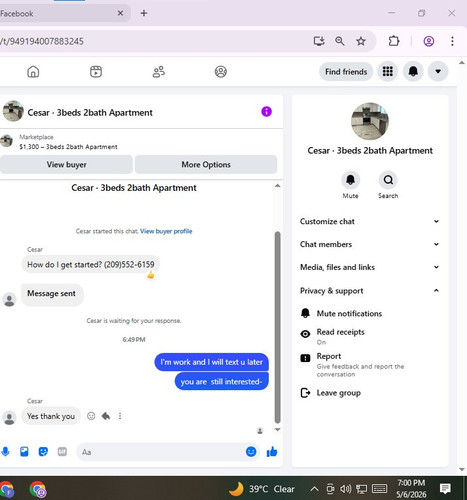This screenshot has height=500, width=467.
Task: Reply to the 'Yes thank you' message
Action: 106,416
